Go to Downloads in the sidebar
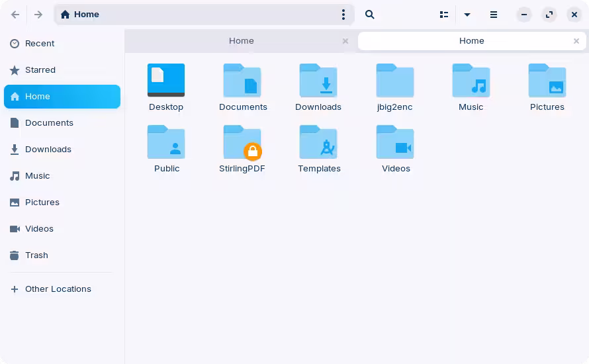Screen dimensions: 589x364 click(x=48, y=150)
